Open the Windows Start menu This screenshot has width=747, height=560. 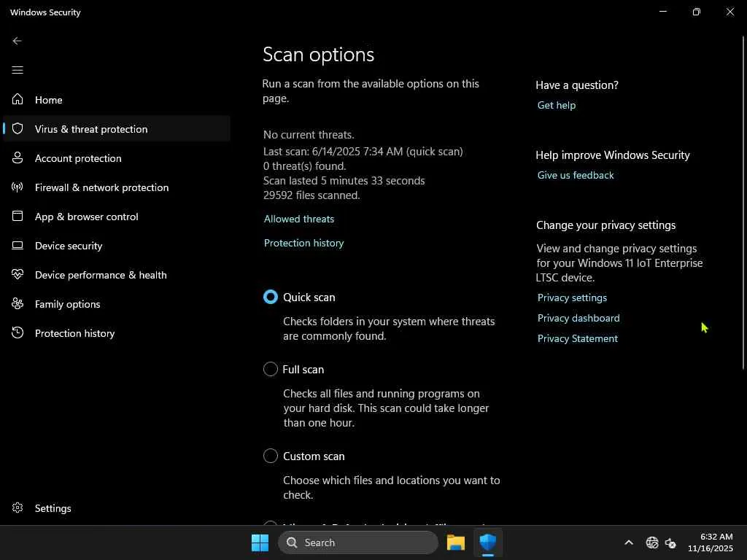coord(260,542)
